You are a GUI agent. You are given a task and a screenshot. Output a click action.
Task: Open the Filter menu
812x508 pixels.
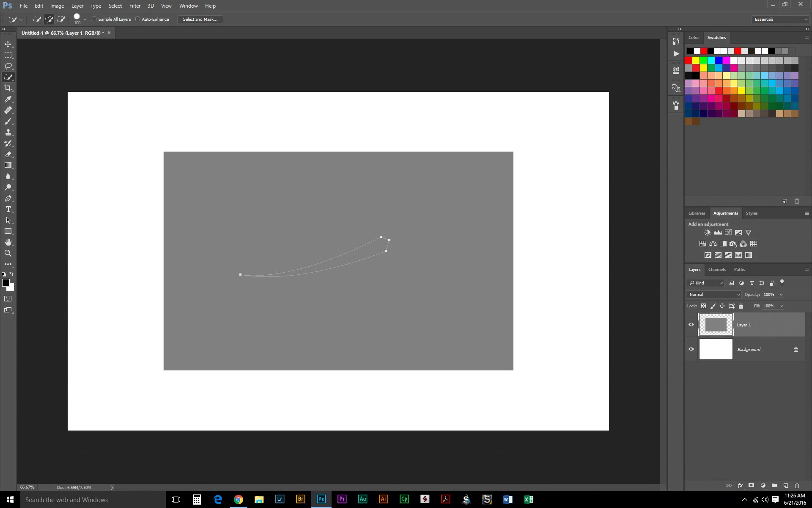pyautogui.click(x=134, y=6)
